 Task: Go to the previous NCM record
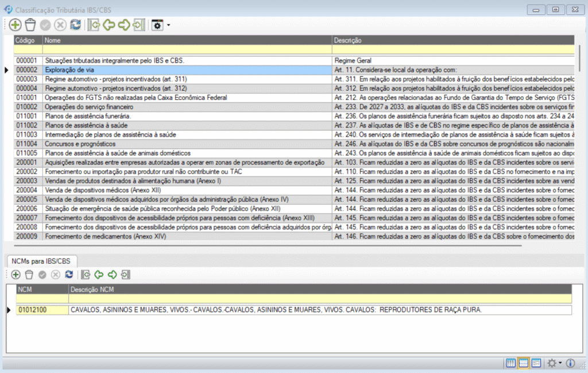tap(98, 275)
